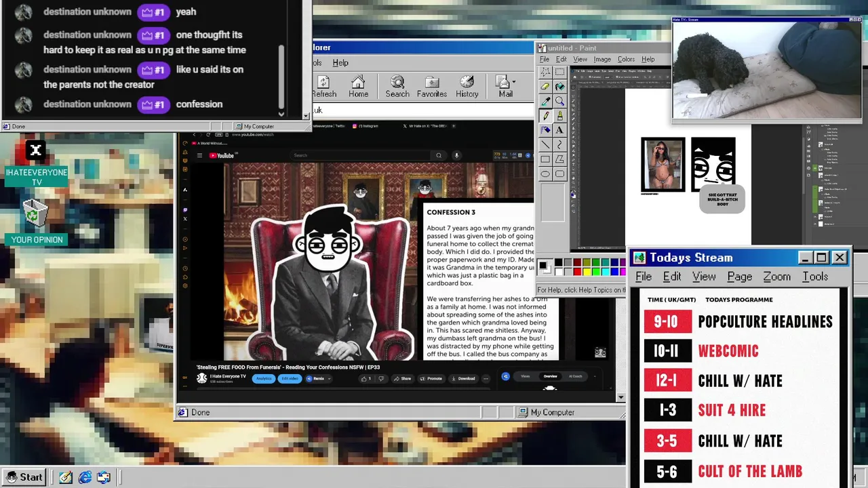Click the Home toolbar button in Explorer

(358, 87)
